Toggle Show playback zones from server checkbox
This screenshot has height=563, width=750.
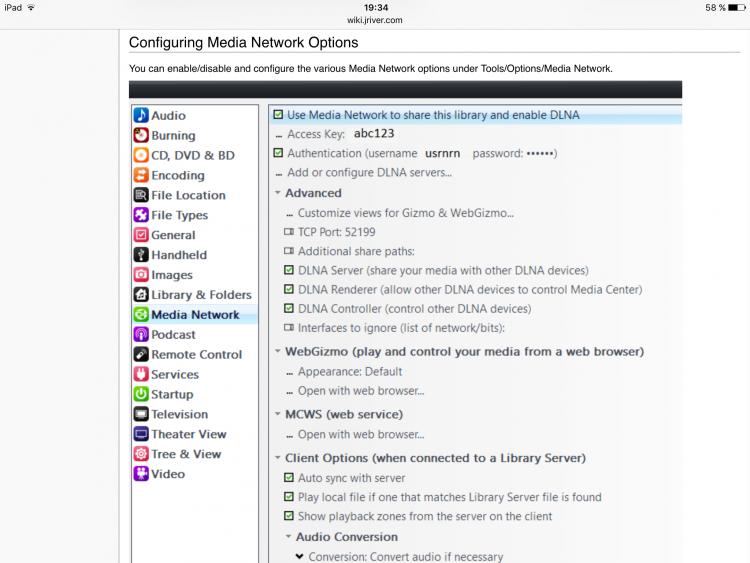[288, 516]
